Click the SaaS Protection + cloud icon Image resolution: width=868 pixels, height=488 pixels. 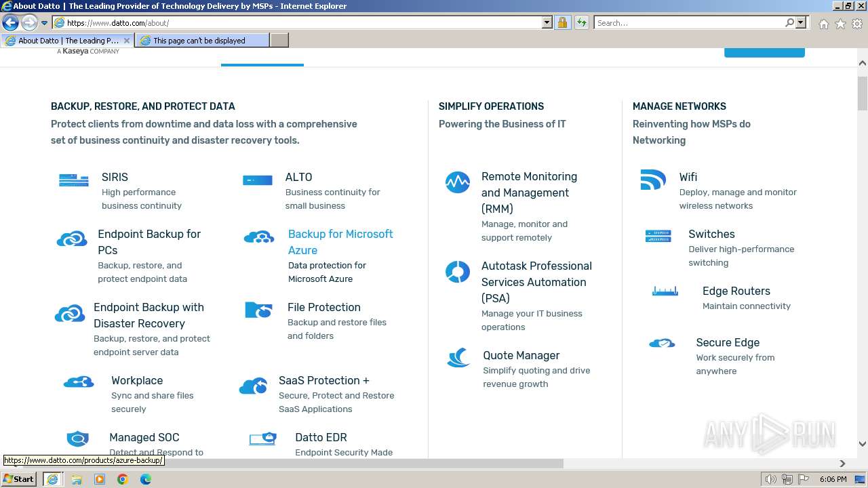point(253,386)
